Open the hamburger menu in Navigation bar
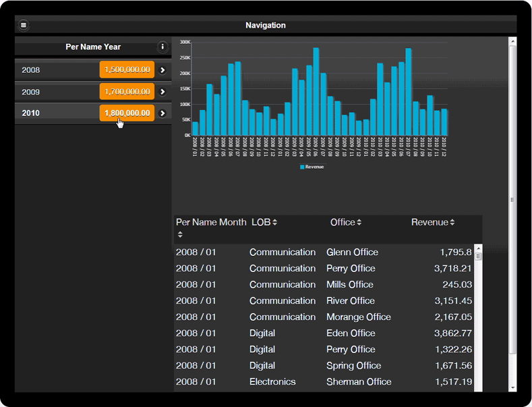Image resolution: width=532 pixels, height=407 pixels. point(24,25)
